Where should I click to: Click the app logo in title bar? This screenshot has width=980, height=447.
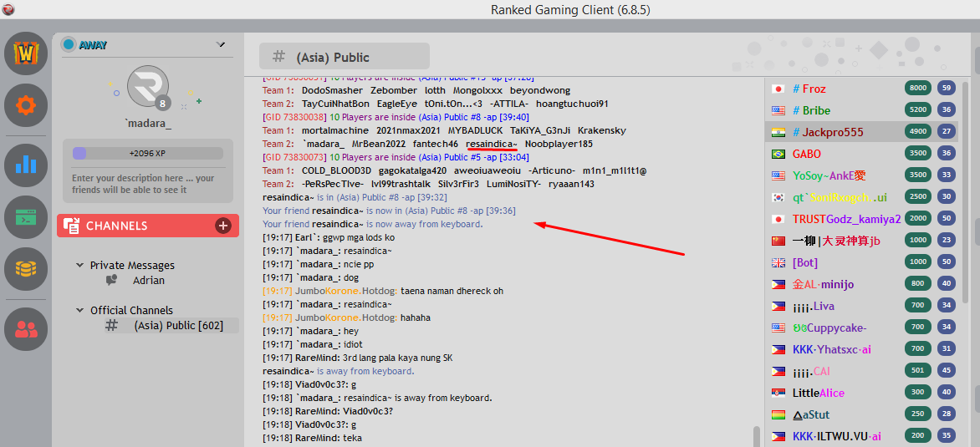(8, 9)
